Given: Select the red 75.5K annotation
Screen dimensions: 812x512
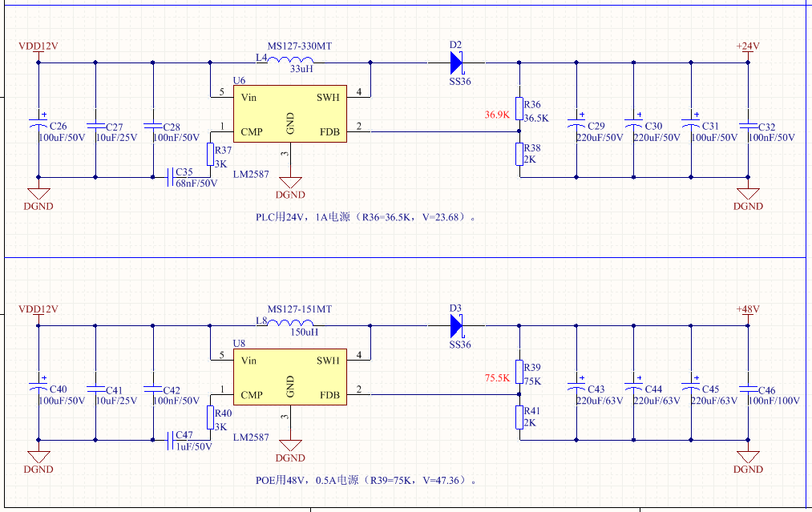Looking at the screenshot, I should coord(497,378).
